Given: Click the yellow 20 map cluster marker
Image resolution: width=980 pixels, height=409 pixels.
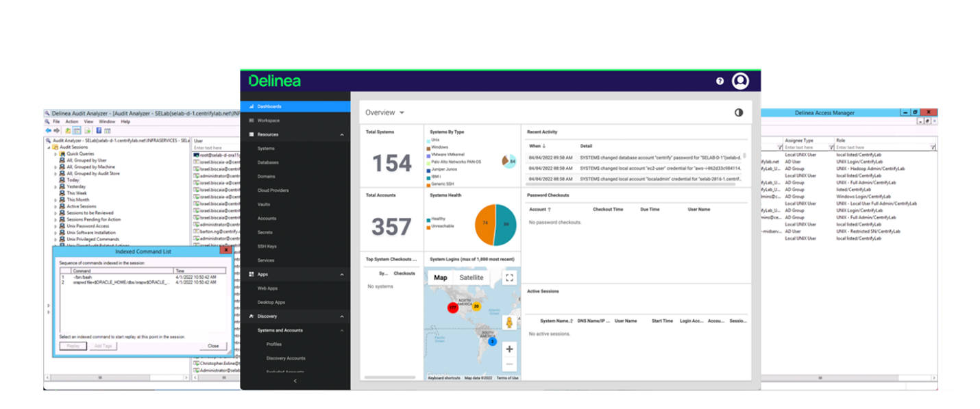Looking at the screenshot, I should [476, 306].
